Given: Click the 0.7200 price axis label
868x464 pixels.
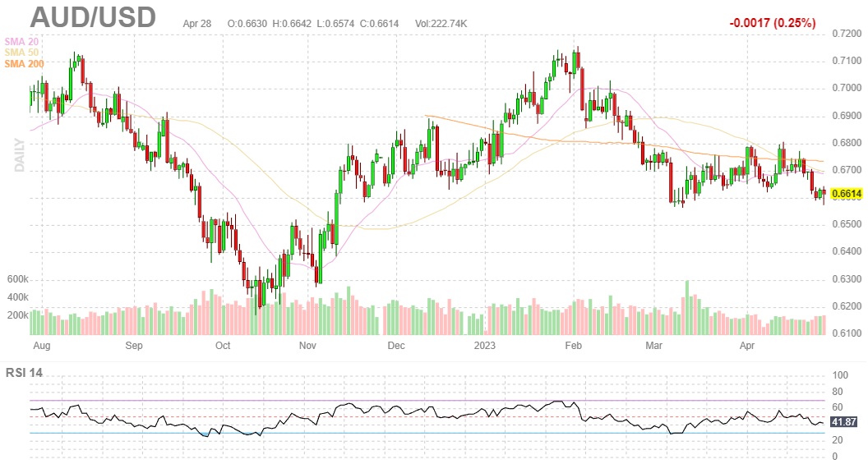Looking at the screenshot, I should (847, 34).
